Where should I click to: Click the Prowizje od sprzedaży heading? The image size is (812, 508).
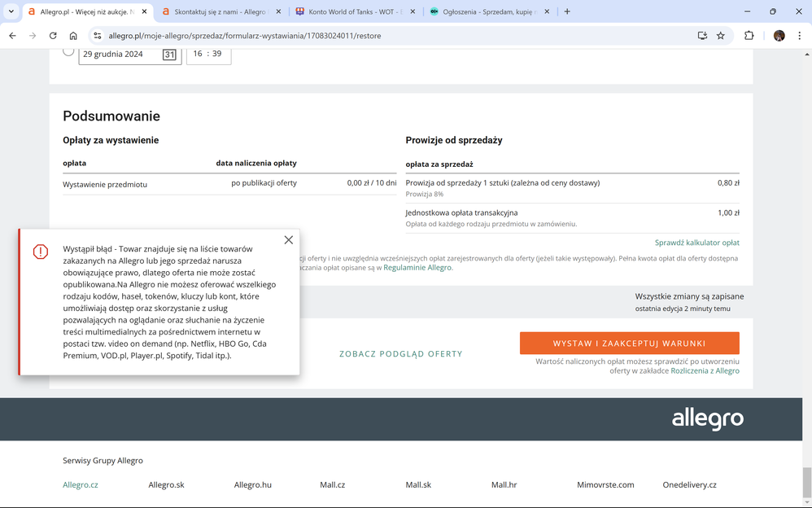[x=454, y=140]
